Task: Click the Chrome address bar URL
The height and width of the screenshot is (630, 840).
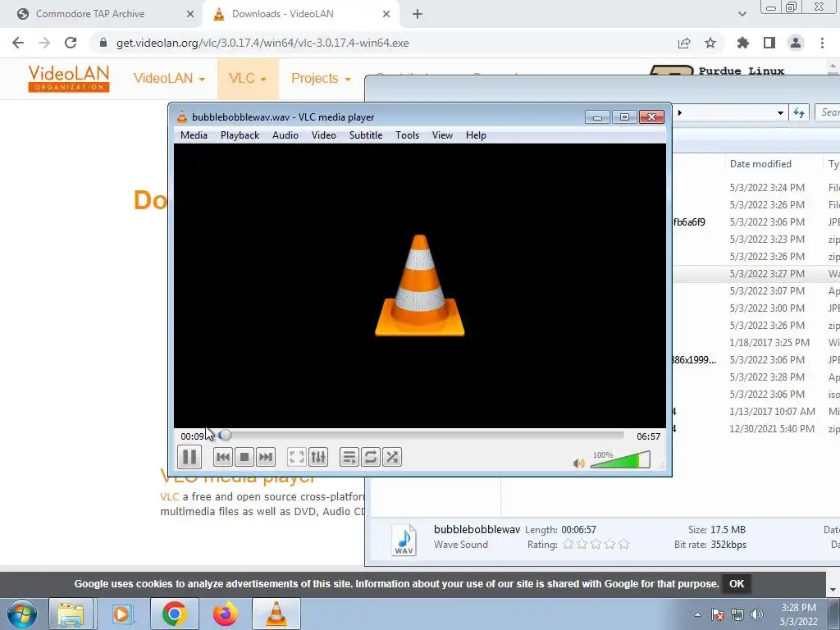Action: 262,43
